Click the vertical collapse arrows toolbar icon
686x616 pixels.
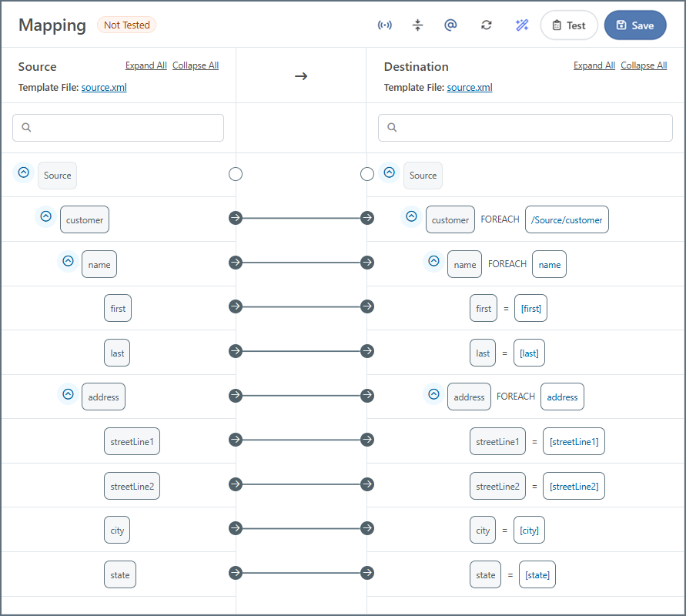coord(417,25)
